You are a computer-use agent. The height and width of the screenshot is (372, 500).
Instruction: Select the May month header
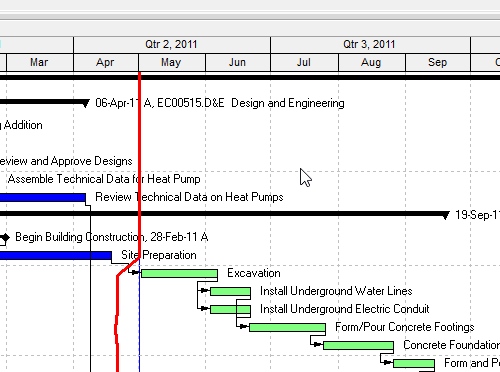click(x=172, y=62)
